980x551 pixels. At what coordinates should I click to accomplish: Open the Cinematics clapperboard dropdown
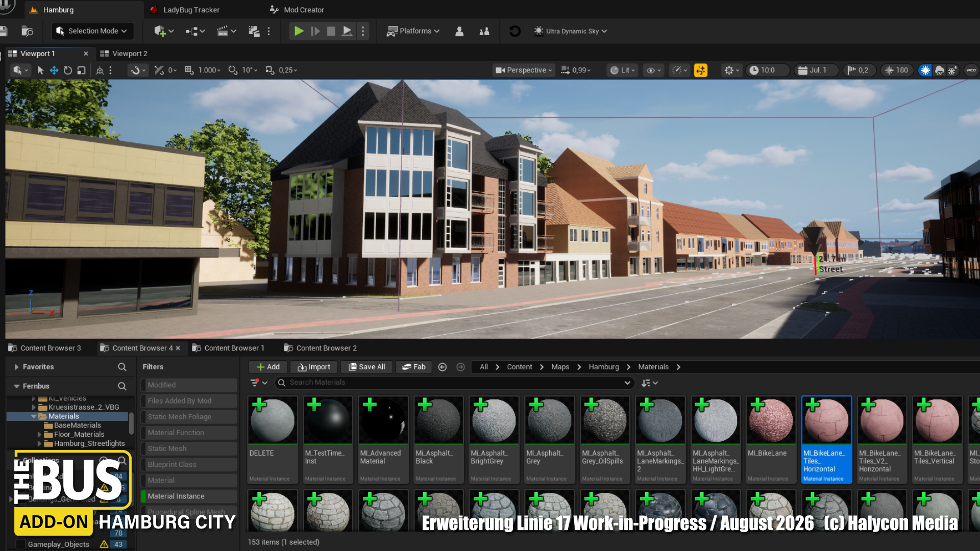227,31
